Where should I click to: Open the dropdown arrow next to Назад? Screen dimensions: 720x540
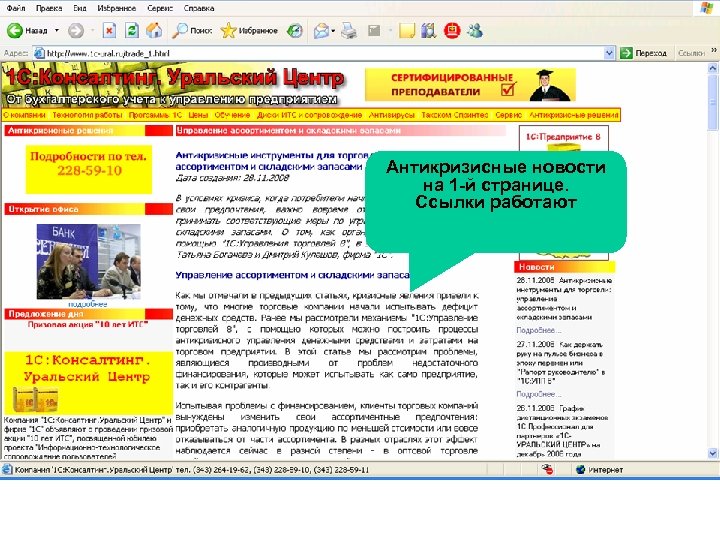[x=57, y=31]
